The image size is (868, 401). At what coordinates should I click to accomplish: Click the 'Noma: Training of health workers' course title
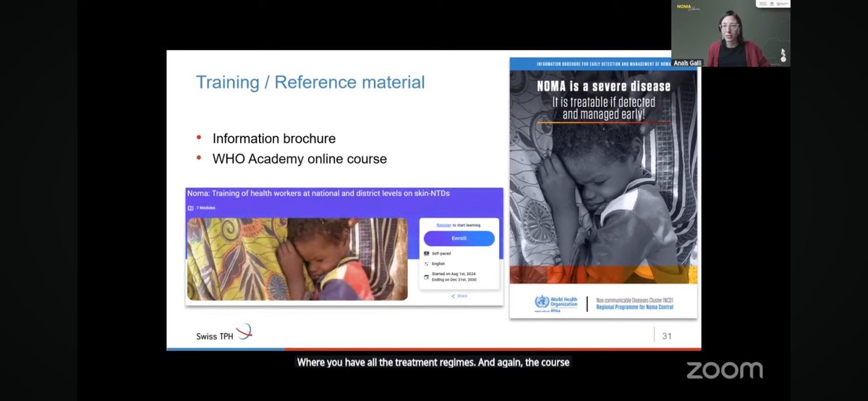coord(318,193)
